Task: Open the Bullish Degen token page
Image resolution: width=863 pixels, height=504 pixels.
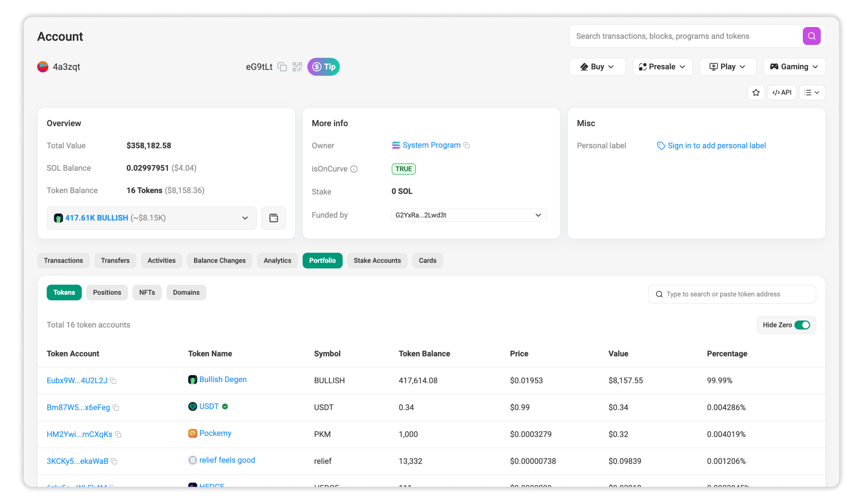Action: coord(223,379)
